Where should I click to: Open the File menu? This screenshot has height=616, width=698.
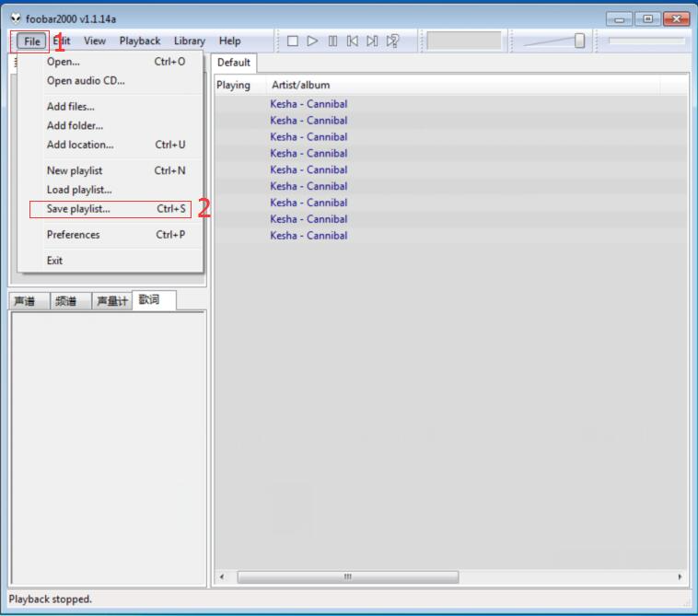coord(31,41)
